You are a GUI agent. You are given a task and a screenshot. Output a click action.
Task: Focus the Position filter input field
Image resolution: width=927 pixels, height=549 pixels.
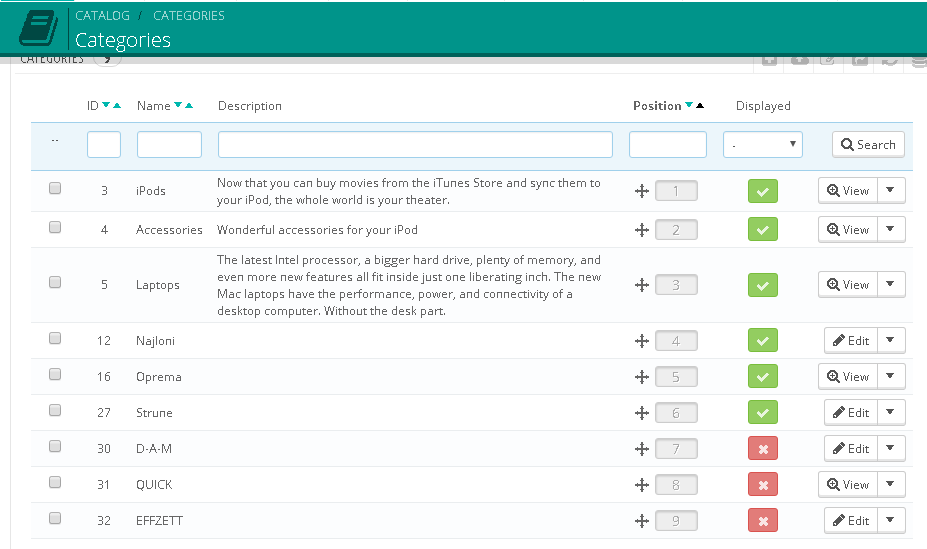(x=667, y=145)
